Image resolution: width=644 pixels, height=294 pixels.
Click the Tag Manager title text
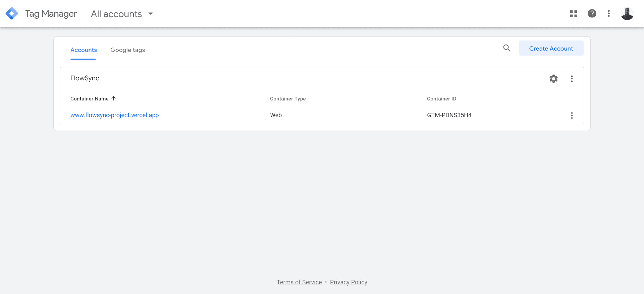51,14
